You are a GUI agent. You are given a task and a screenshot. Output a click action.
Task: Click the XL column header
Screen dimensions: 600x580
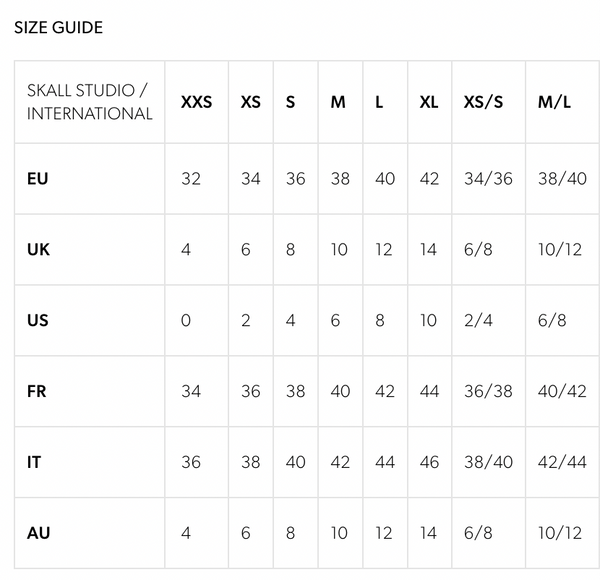tap(429, 102)
